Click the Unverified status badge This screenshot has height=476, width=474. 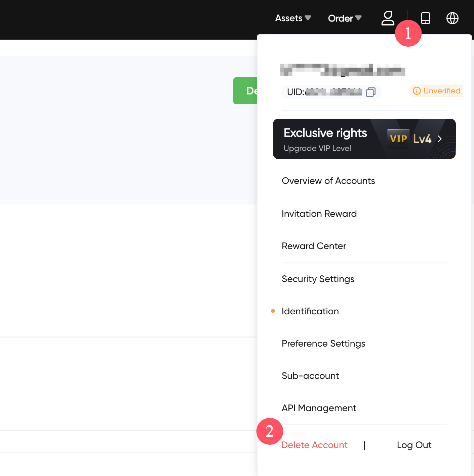point(436,91)
